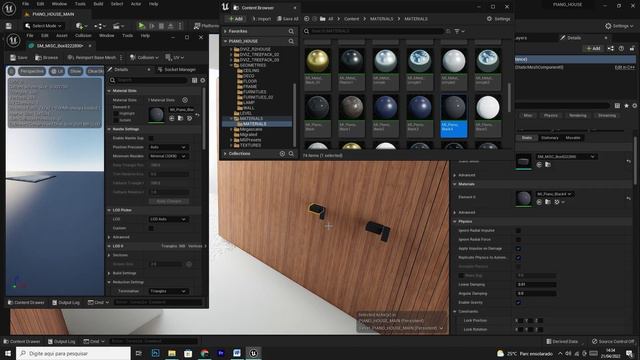Toggle Enable Gravity checkbox
The image size is (640, 360).
click(x=518, y=302)
